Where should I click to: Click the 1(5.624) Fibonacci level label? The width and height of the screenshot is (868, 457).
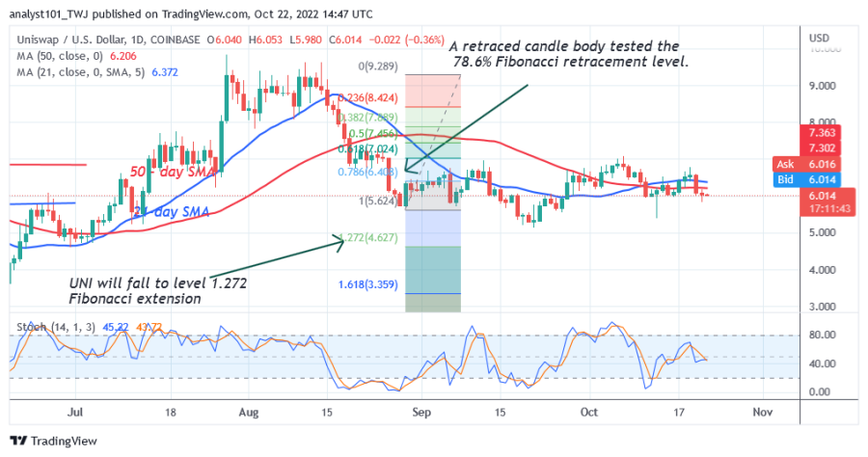(x=378, y=201)
